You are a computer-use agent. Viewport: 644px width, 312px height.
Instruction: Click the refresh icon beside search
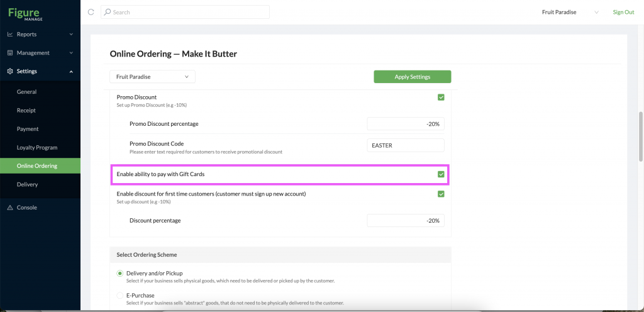point(91,12)
